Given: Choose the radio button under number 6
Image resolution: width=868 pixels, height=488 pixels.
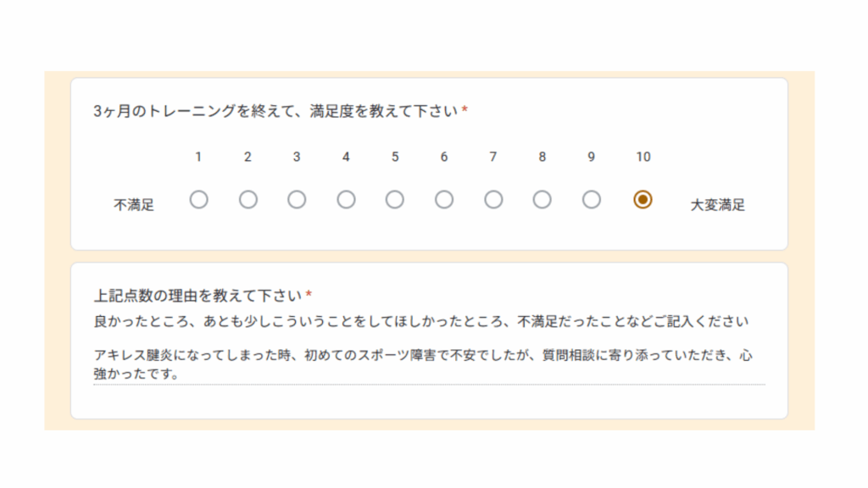Looking at the screenshot, I should (x=444, y=200).
